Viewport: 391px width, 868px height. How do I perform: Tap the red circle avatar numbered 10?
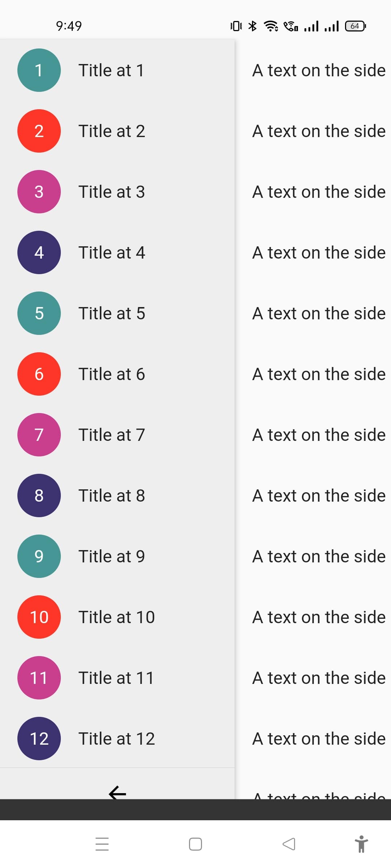pyautogui.click(x=39, y=617)
